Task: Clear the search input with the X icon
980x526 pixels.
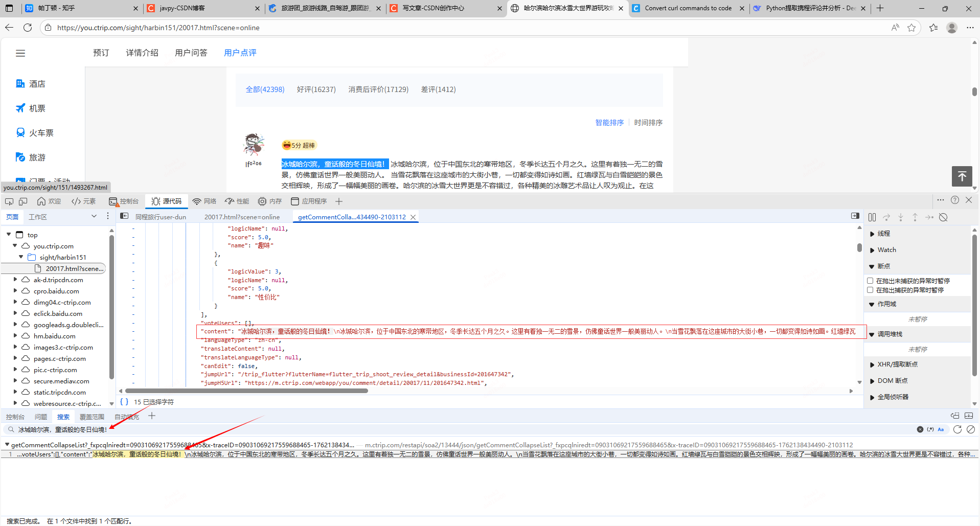Action: [920, 429]
